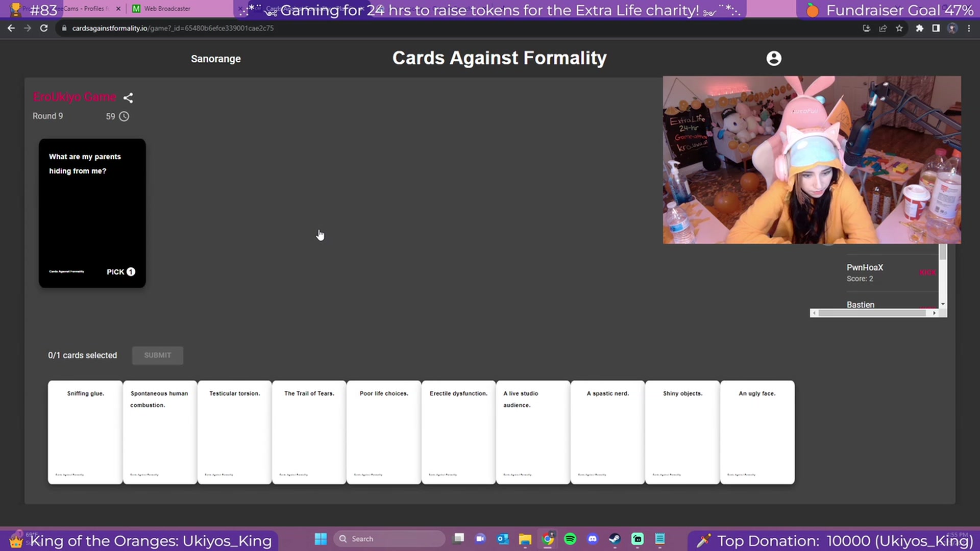The width and height of the screenshot is (980, 551).
Task: Click the Bastien player name
Action: pos(861,305)
